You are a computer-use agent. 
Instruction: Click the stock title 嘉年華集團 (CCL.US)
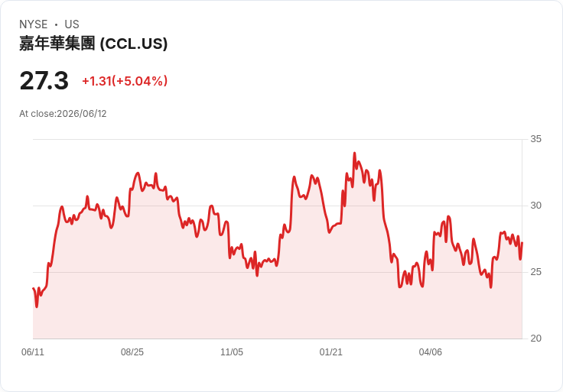pos(93,44)
